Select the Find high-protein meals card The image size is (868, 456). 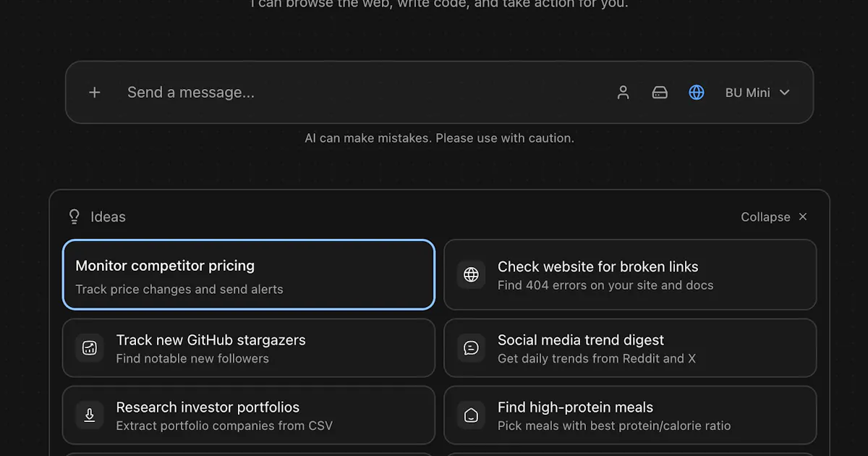(630, 415)
